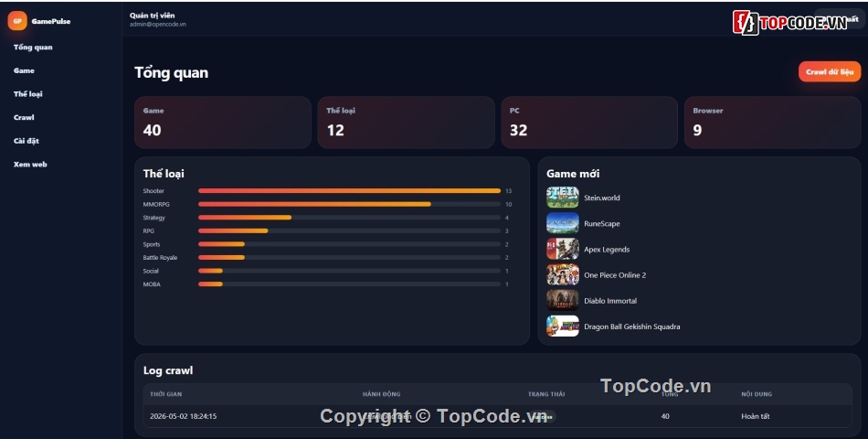The image size is (868, 439).
Task: Click the One Piece Online 2 title
Action: 615,275
